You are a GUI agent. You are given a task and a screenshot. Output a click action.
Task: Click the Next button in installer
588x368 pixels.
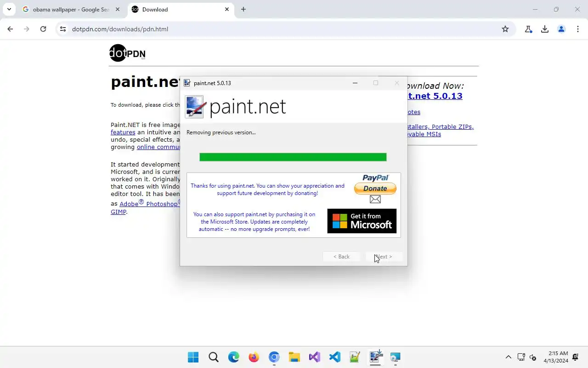[384, 257]
